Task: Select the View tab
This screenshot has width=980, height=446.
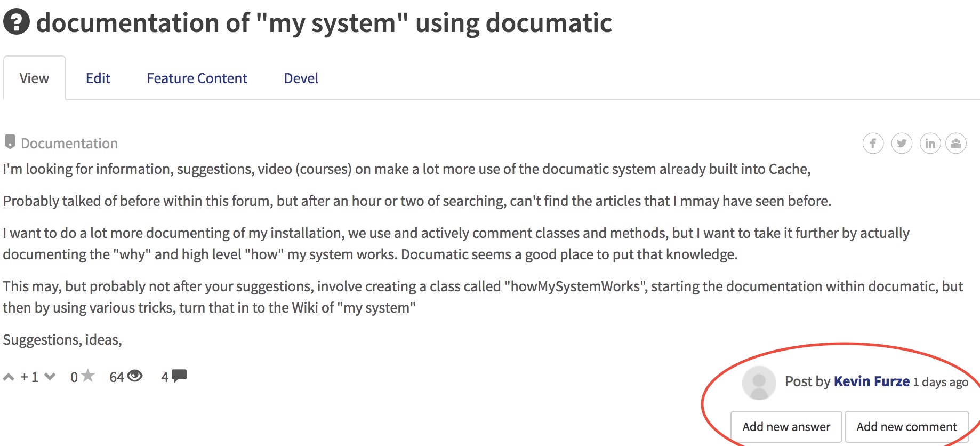Action: coord(34,78)
